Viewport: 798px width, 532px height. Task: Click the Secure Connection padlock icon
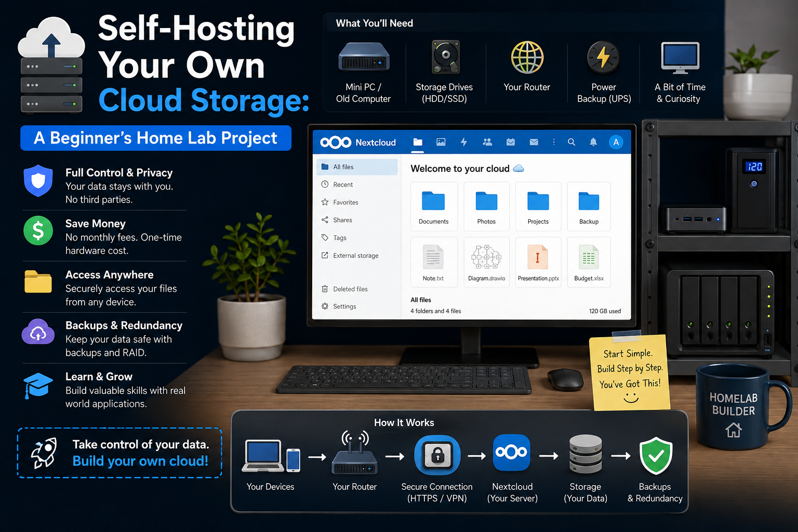[x=437, y=455]
